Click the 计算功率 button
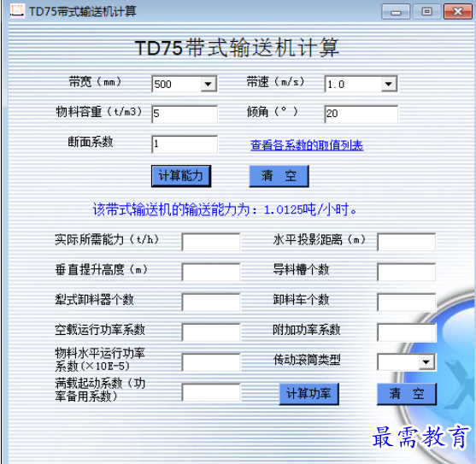This screenshot has width=476, height=464. tap(309, 394)
